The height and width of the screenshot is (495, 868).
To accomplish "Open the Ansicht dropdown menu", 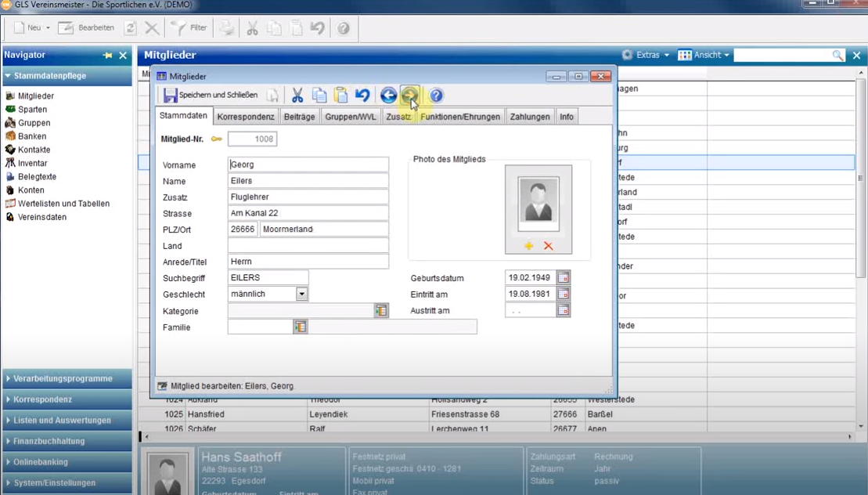I will click(x=704, y=55).
